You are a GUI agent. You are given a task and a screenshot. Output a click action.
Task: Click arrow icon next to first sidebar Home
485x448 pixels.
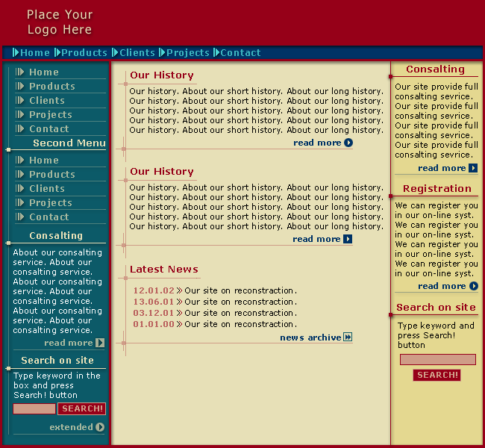[x=20, y=72]
